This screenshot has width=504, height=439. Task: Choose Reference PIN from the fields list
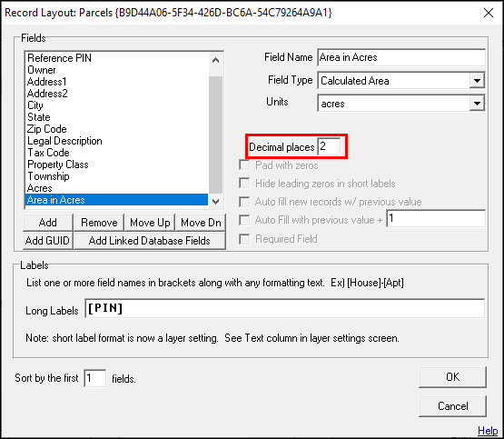coord(59,58)
